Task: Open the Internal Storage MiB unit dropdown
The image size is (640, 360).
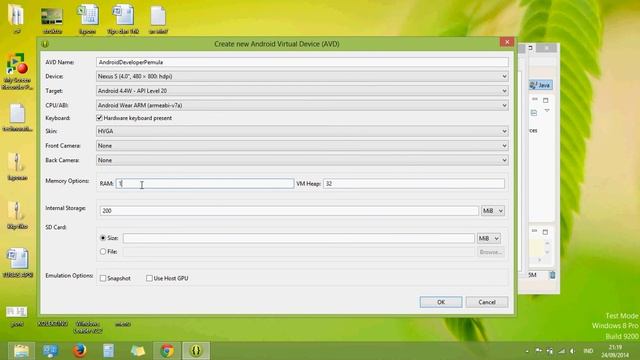Action: pyautogui.click(x=493, y=211)
